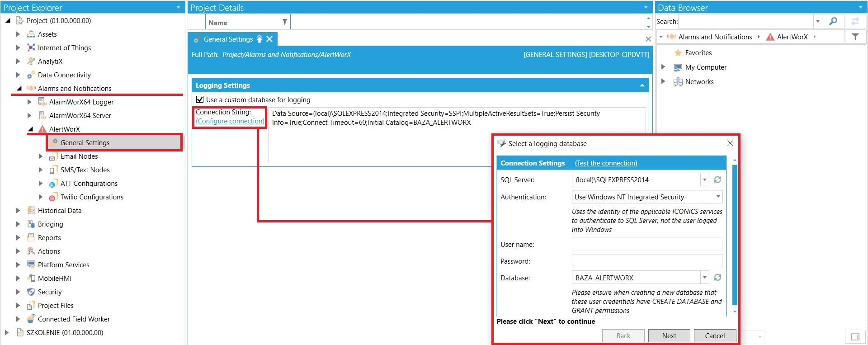Toggle Use a custom database for logging

coord(200,99)
